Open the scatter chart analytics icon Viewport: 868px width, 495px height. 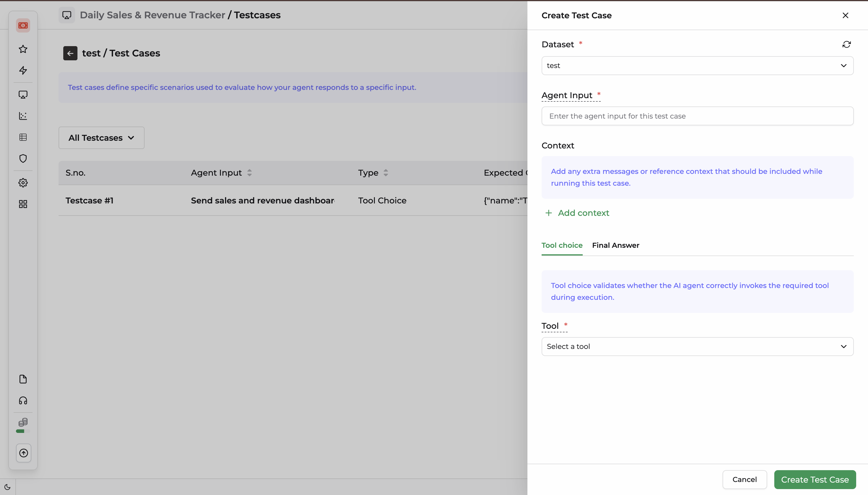tap(23, 116)
